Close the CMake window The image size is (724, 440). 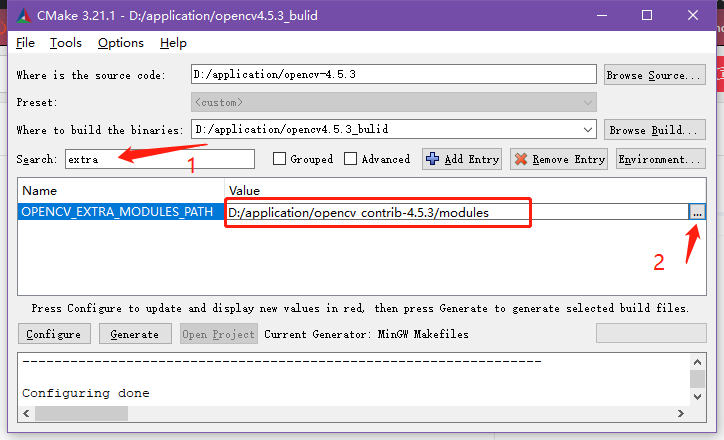[x=693, y=15]
